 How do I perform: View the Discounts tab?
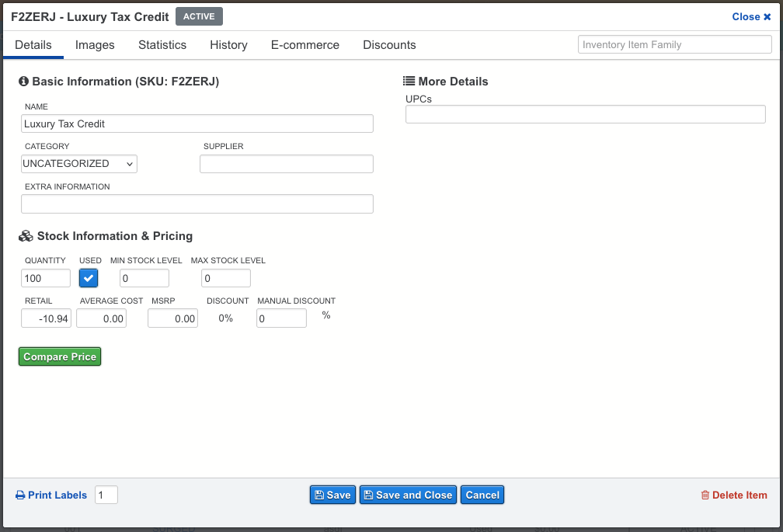[389, 45]
